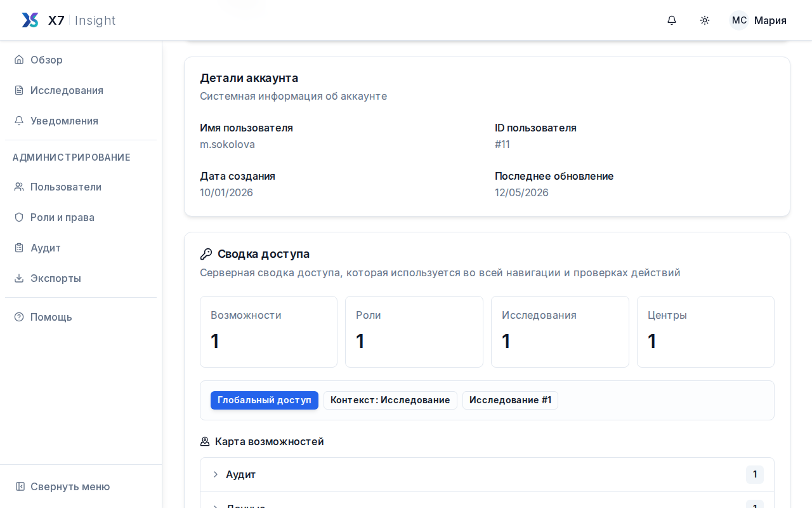The image size is (812, 508).
Task: Open the notifications bell in header
Action: [672, 20]
